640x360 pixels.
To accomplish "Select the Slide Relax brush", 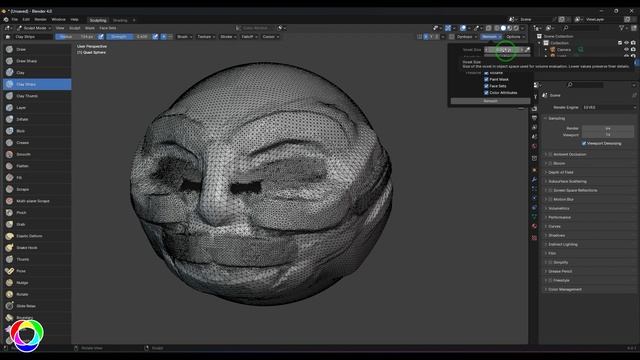I will tap(37, 306).
